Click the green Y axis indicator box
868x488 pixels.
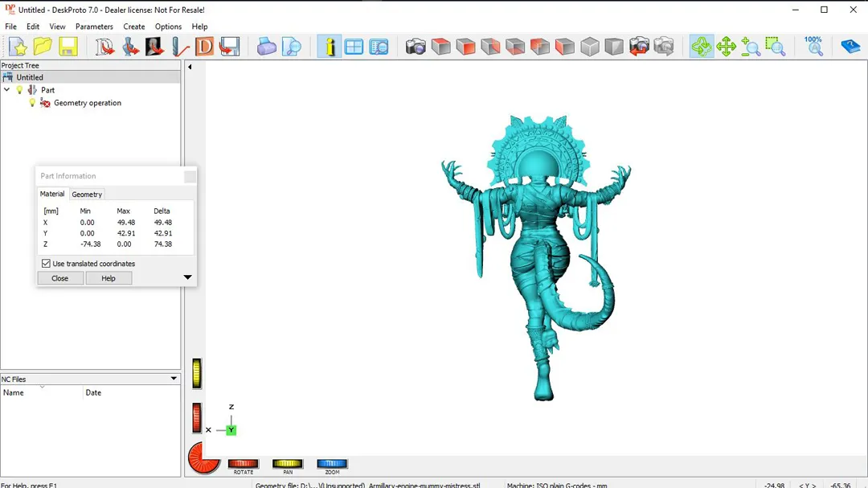click(231, 430)
